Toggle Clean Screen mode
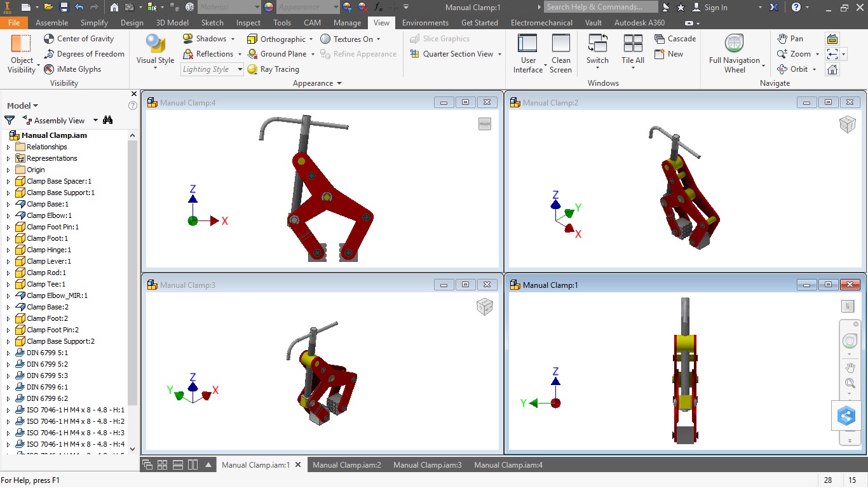Viewport: 868px width, 488px height. [x=560, y=53]
